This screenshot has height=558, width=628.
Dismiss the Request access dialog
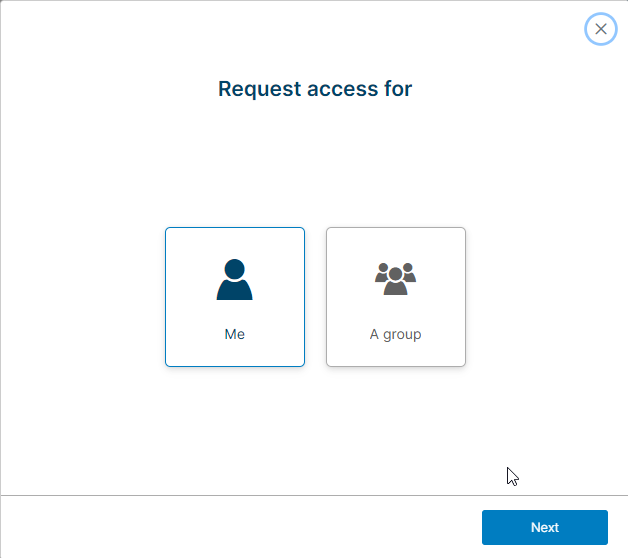[x=600, y=29]
